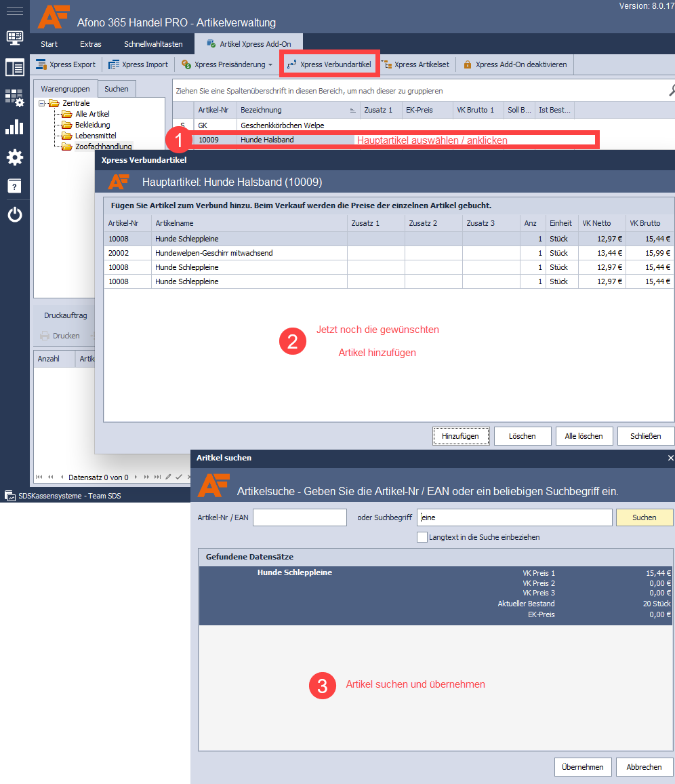Screen dimensions: 675x784
Task: Select Hunde Schleppleine in Gefundene Datensätze
Action: [436, 595]
